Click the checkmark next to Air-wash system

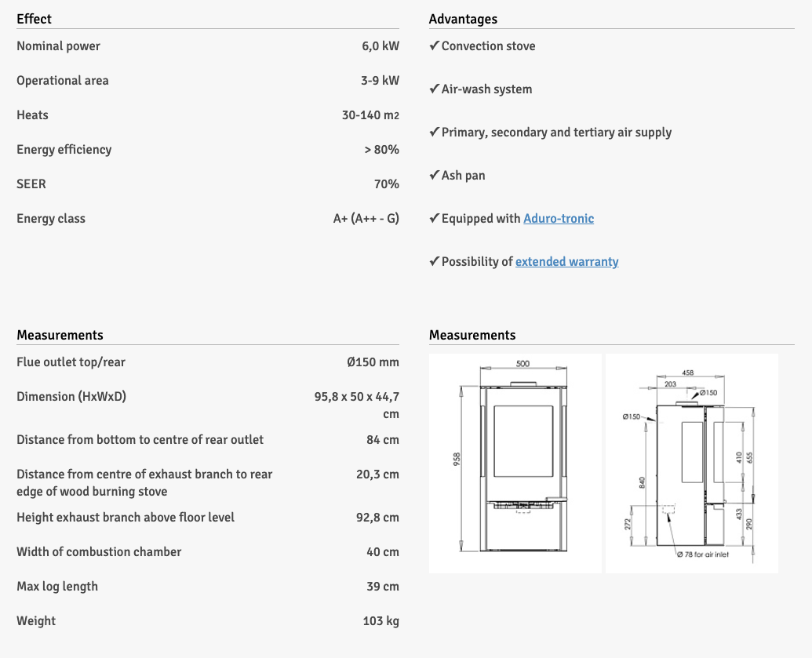[434, 89]
